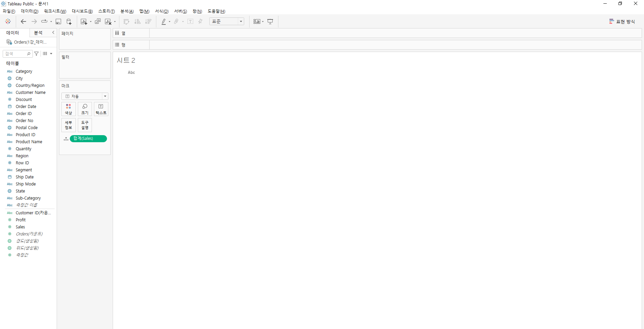Click the duplicate sheet icon
Image resolution: width=644 pixels, height=329 pixels.
click(98, 21)
